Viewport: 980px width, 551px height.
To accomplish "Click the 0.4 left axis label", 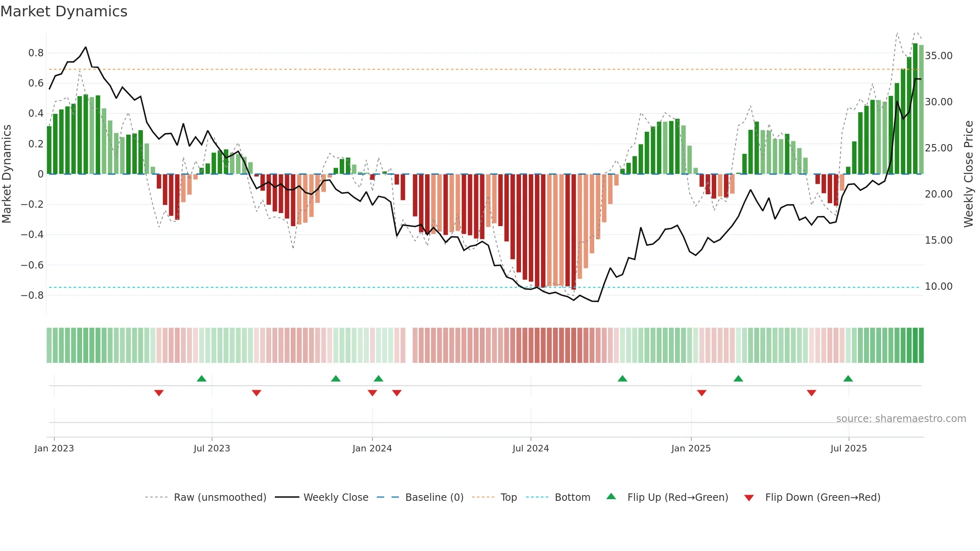I will [x=36, y=113].
